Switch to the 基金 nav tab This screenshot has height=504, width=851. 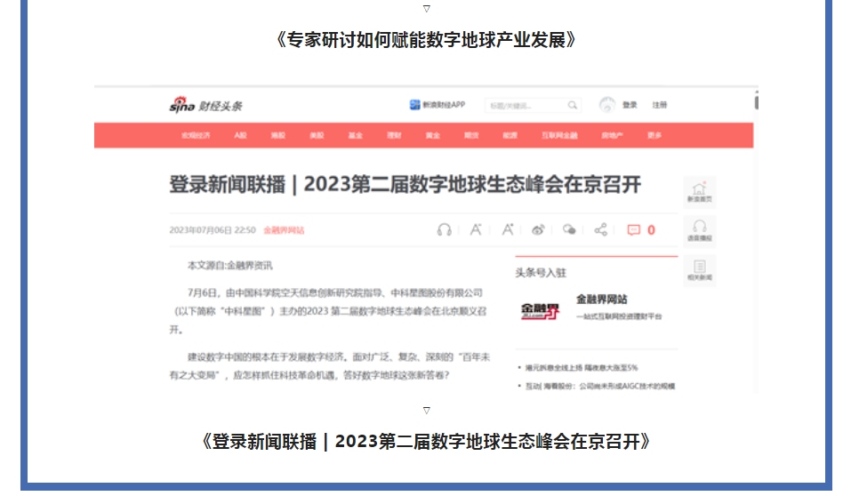[x=355, y=135]
